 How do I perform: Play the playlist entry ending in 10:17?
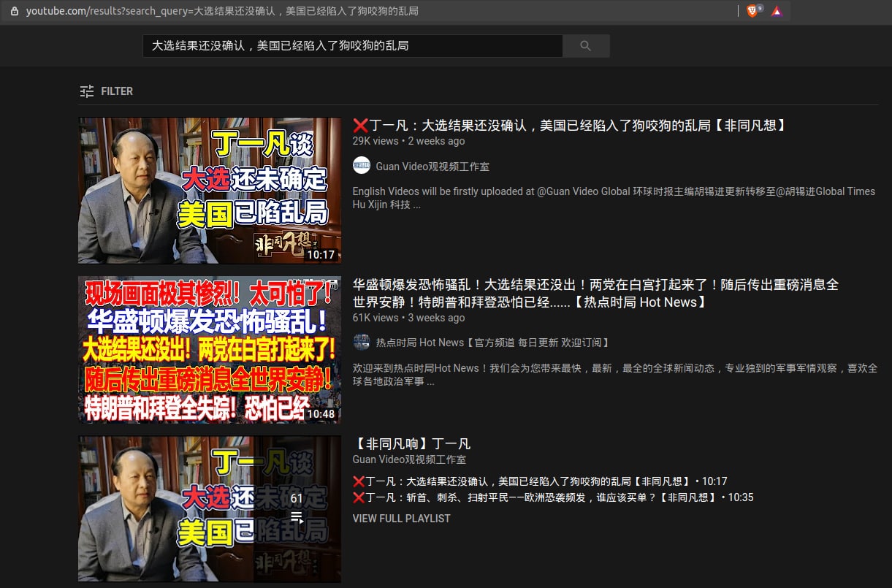coord(540,481)
